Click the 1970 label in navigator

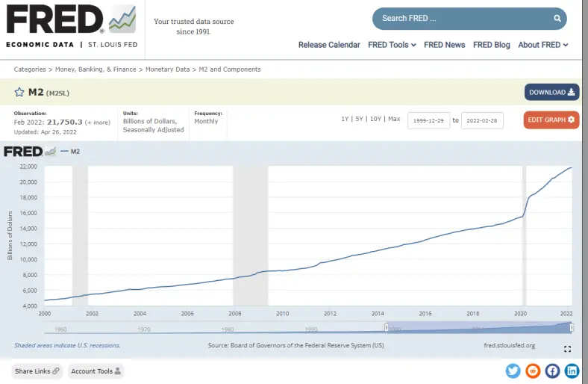click(x=143, y=329)
